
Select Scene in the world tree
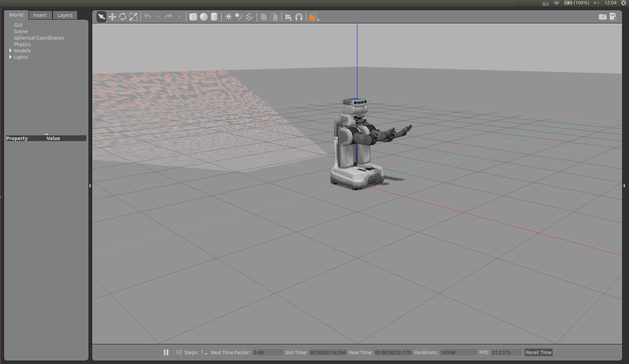click(21, 31)
